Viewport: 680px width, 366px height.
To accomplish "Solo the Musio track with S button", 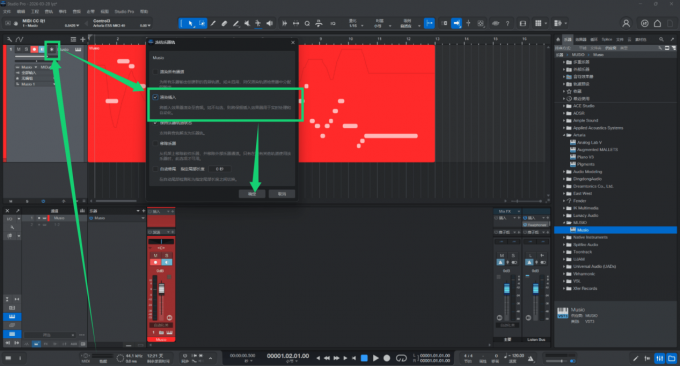I will tap(26, 49).
